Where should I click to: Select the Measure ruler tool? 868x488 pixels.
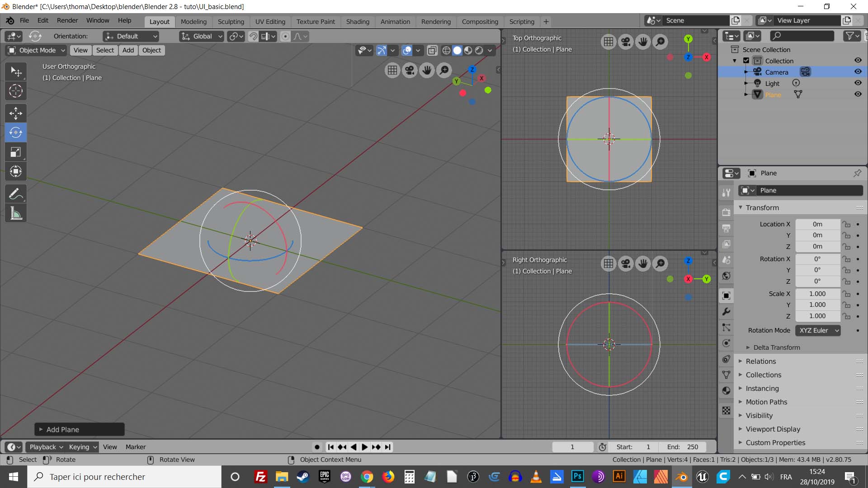tap(16, 214)
